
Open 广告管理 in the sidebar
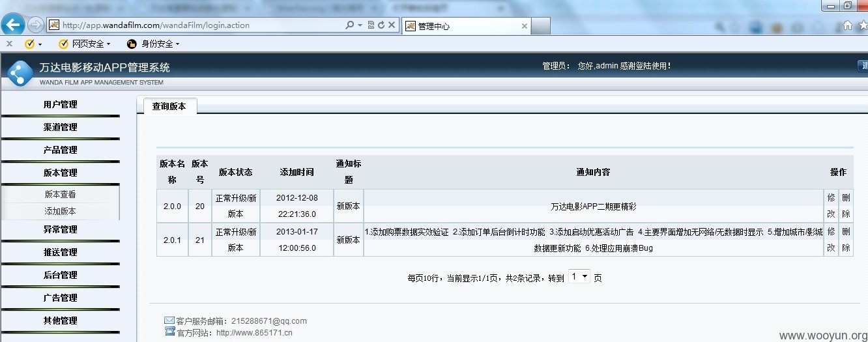click(x=60, y=298)
